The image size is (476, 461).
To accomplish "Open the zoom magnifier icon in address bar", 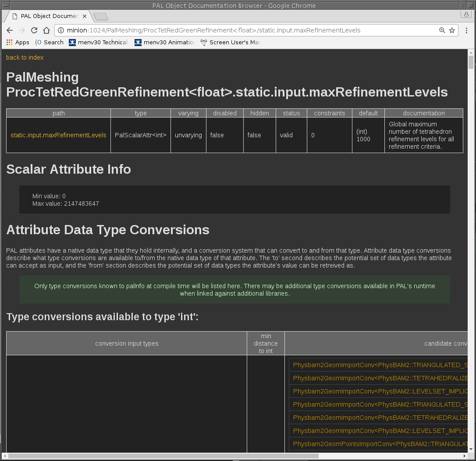I will pyautogui.click(x=442, y=31).
